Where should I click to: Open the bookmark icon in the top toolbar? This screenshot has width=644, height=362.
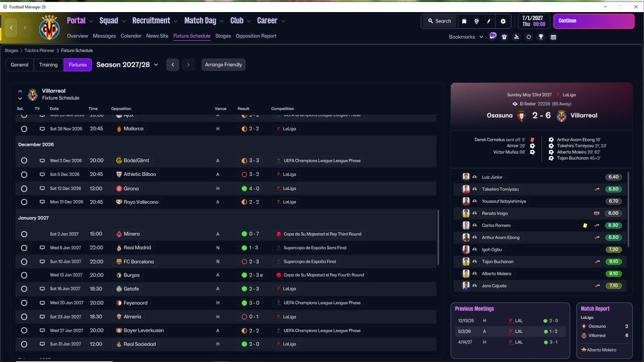464,21
